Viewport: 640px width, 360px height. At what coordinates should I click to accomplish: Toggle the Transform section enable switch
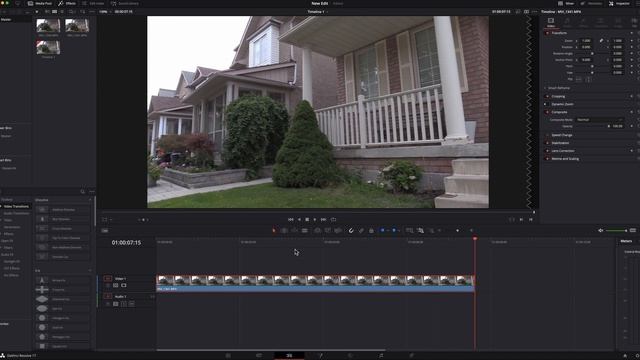547,33
